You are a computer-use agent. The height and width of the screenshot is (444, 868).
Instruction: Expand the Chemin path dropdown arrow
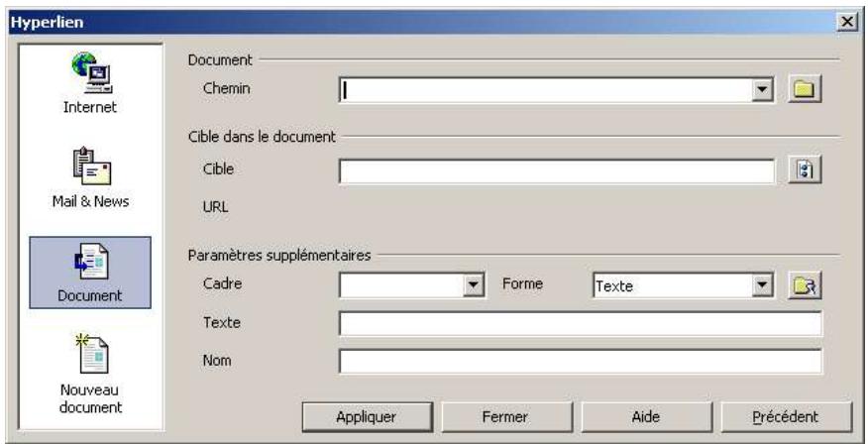tap(762, 89)
